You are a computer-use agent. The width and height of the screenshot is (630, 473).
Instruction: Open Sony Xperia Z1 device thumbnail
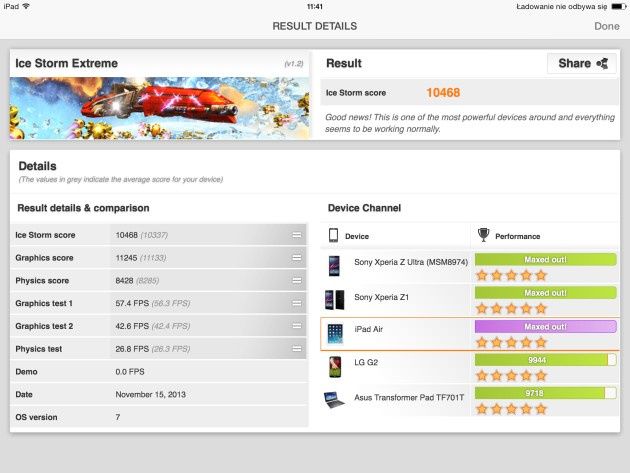tap(334, 300)
